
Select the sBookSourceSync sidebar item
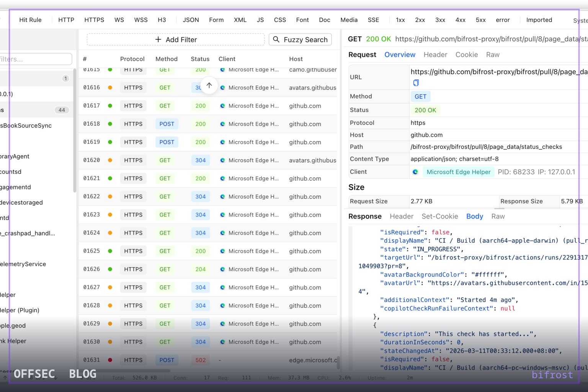(26, 126)
